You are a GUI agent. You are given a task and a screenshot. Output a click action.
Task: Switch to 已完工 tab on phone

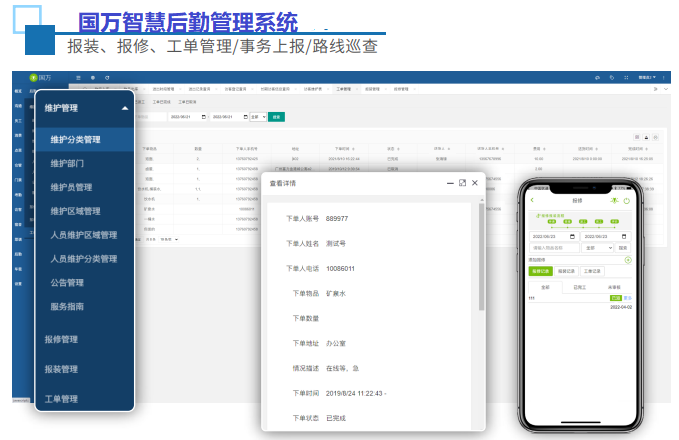click(579, 287)
